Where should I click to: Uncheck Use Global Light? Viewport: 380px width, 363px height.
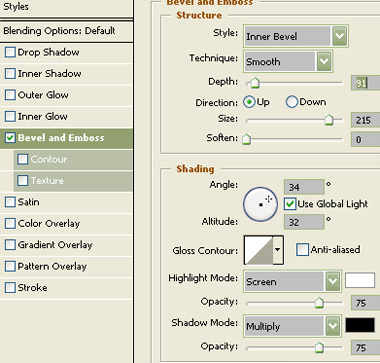tap(290, 204)
